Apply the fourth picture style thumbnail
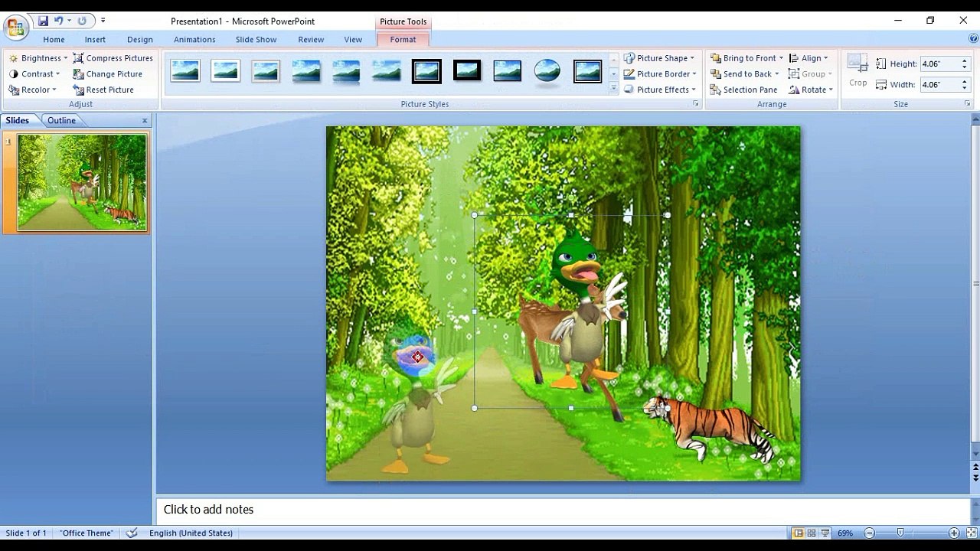The width and height of the screenshot is (980, 551). click(x=305, y=71)
